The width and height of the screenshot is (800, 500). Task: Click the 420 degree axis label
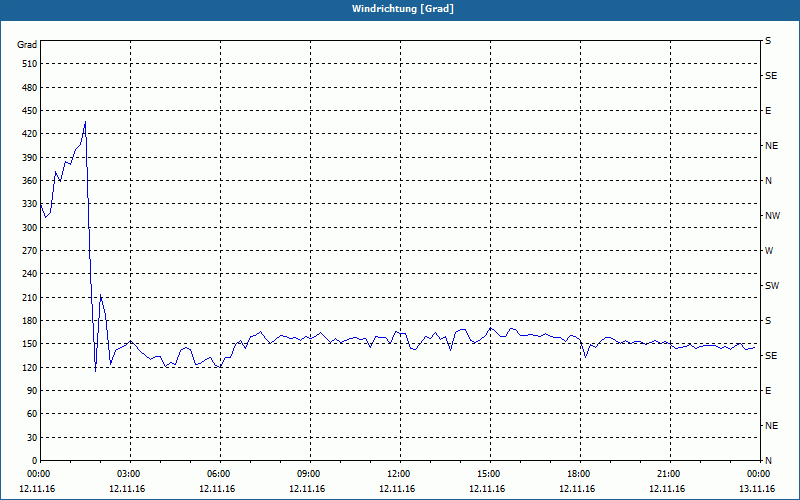(30, 134)
